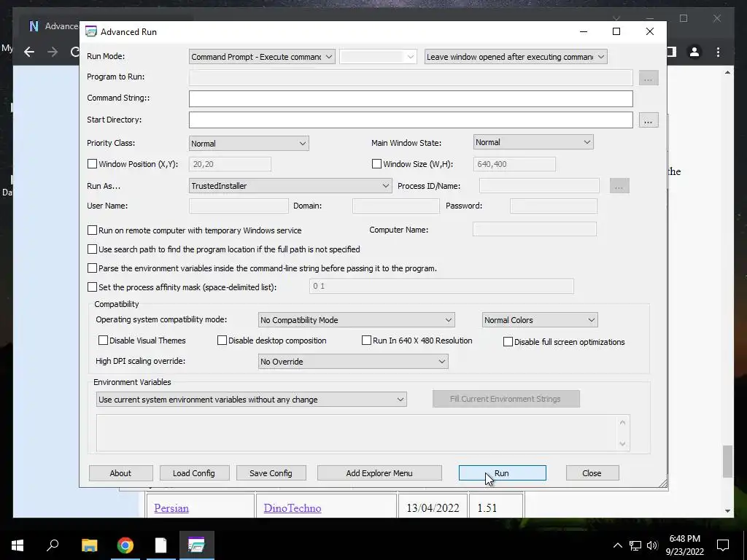Open volume speaker tray icon

[652, 545]
